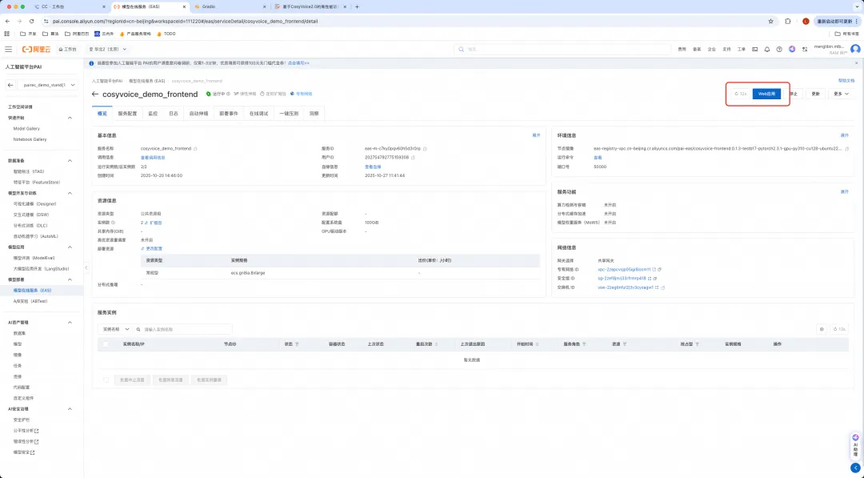Viewport: 864px width, 478px height.
Task: Open the help question mark icon
Action: [x=779, y=49]
